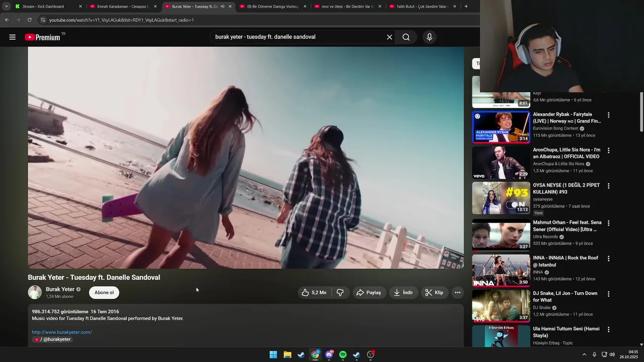Click the video title text
644x362 pixels.
[94, 278]
